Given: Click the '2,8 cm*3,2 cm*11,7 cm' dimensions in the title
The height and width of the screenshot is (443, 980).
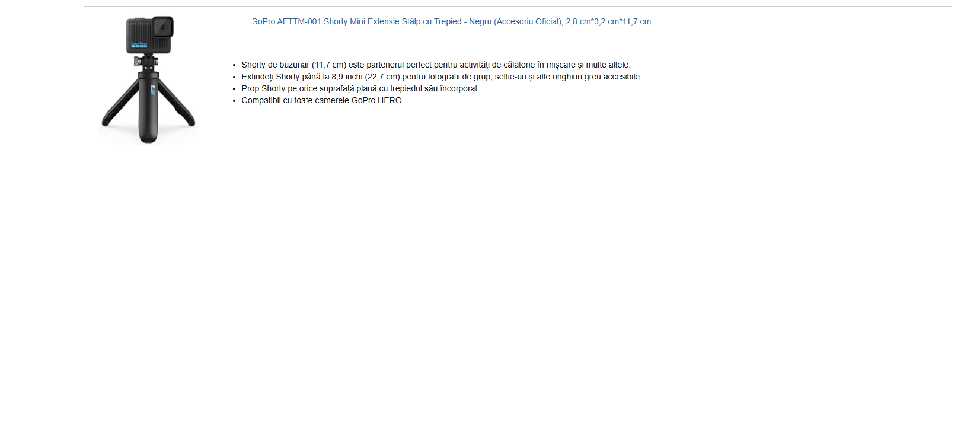Looking at the screenshot, I should [608, 21].
